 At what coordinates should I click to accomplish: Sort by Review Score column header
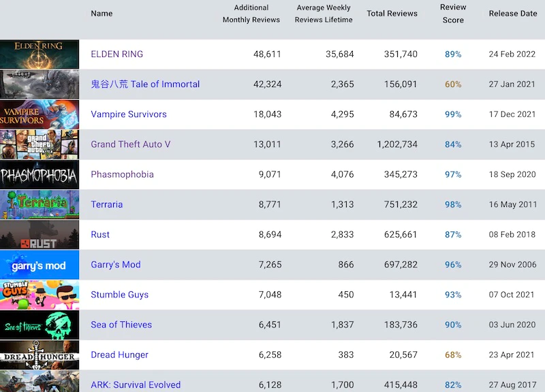[x=453, y=14]
